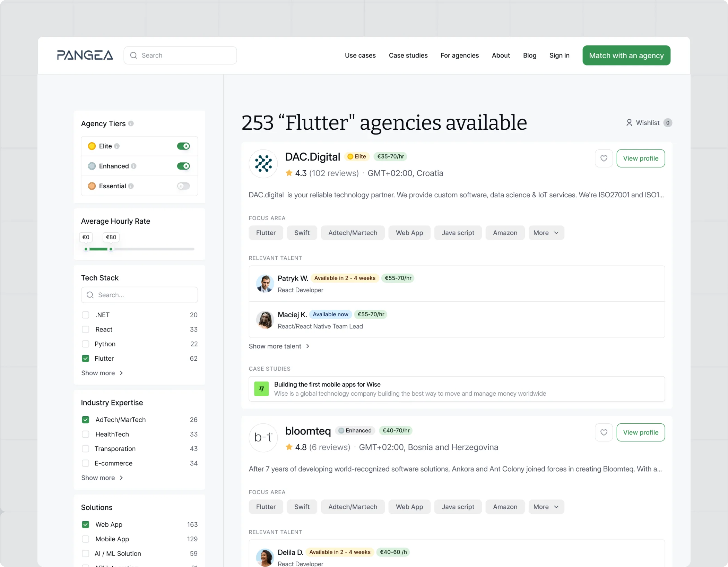Click the Wise case study logo icon

pos(261,389)
